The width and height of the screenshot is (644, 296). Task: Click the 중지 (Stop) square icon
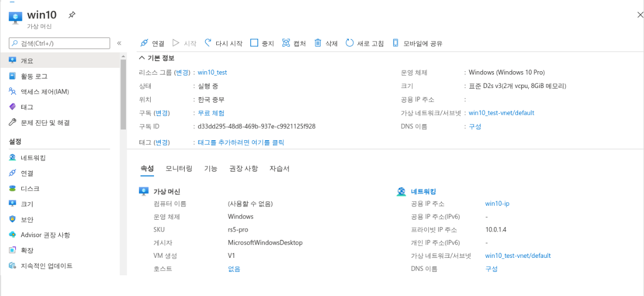click(254, 43)
